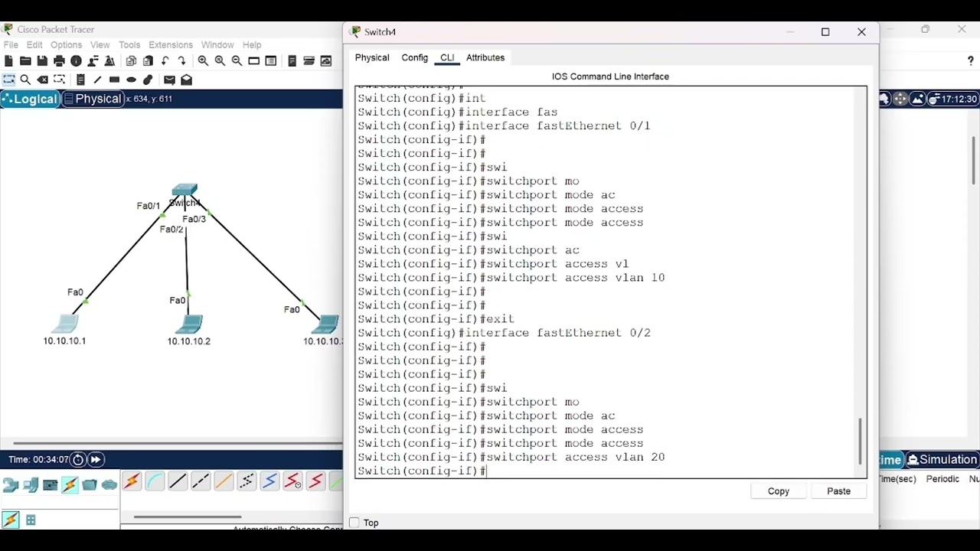Choose the Delete tool icon

pos(42,80)
